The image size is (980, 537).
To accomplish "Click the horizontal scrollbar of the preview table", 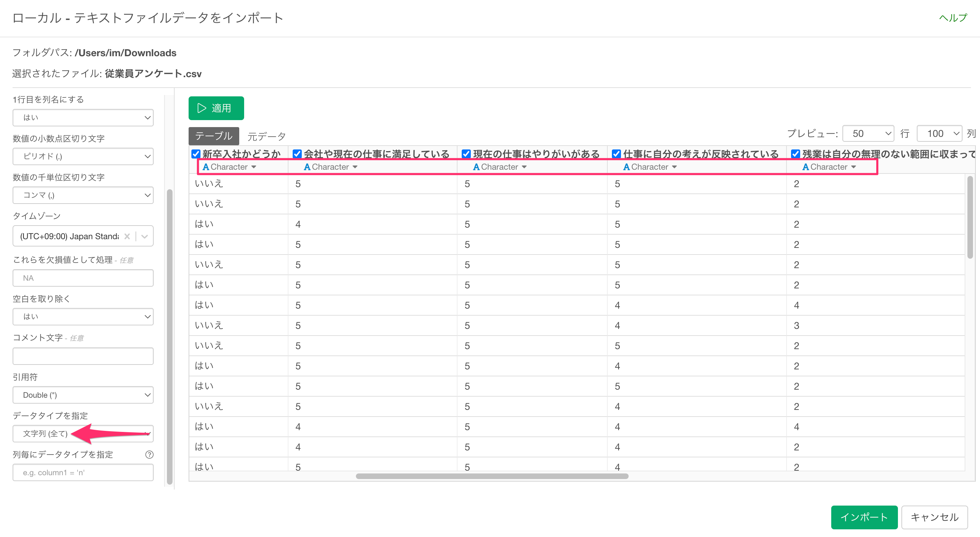I will 492,476.
